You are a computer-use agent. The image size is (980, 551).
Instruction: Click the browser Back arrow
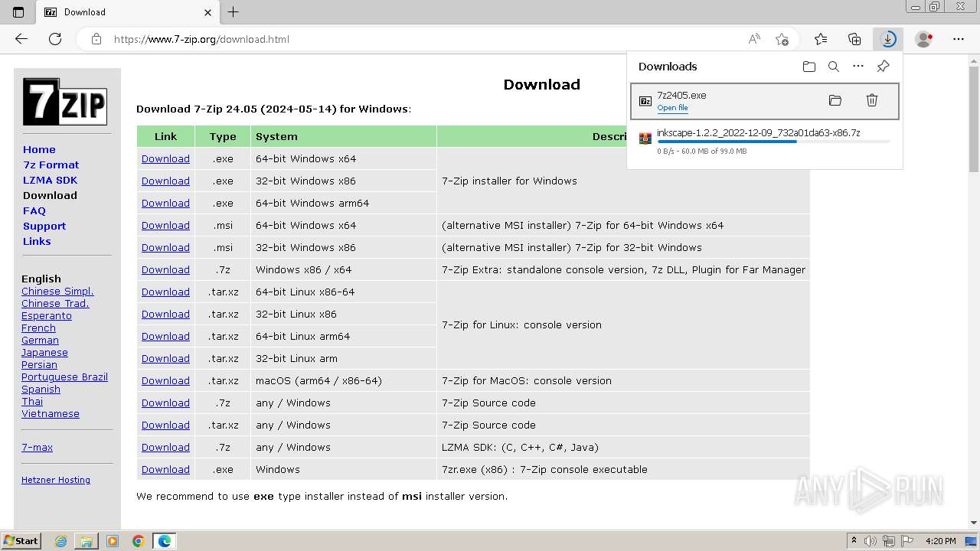pyautogui.click(x=21, y=39)
